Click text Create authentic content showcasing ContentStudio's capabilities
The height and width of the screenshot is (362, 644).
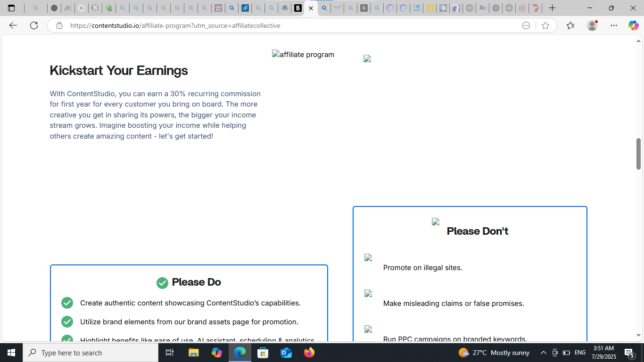coord(190,303)
